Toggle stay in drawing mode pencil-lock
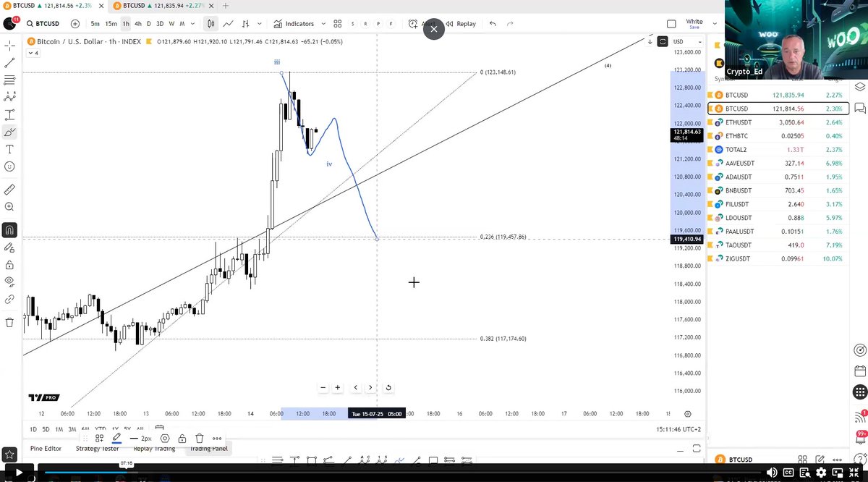This screenshot has height=482, width=868. click(9, 248)
